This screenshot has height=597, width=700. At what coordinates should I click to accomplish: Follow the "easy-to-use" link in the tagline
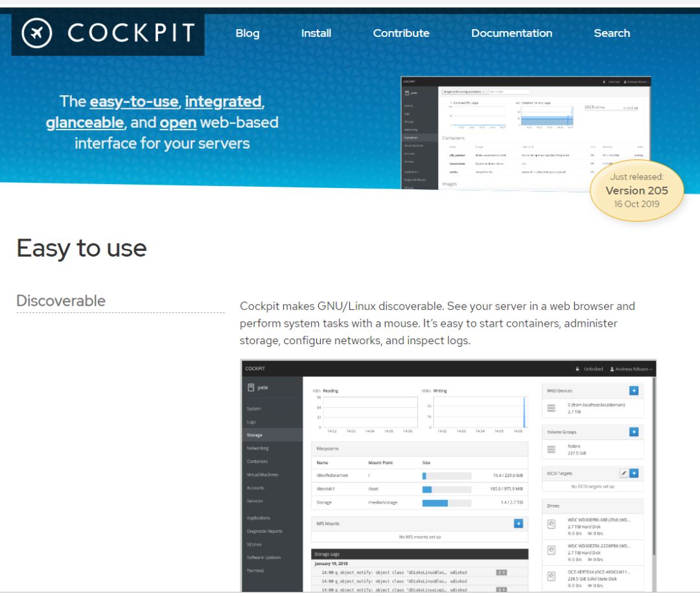point(134,102)
